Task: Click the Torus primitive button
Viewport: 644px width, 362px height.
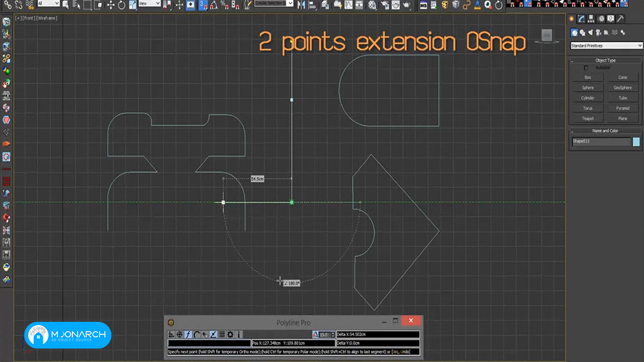Action: click(588, 108)
